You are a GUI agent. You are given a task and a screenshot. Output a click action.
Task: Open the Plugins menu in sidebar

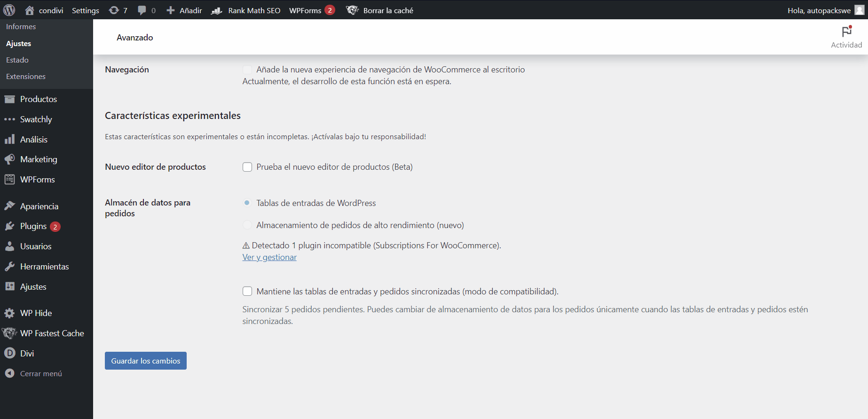[33, 226]
